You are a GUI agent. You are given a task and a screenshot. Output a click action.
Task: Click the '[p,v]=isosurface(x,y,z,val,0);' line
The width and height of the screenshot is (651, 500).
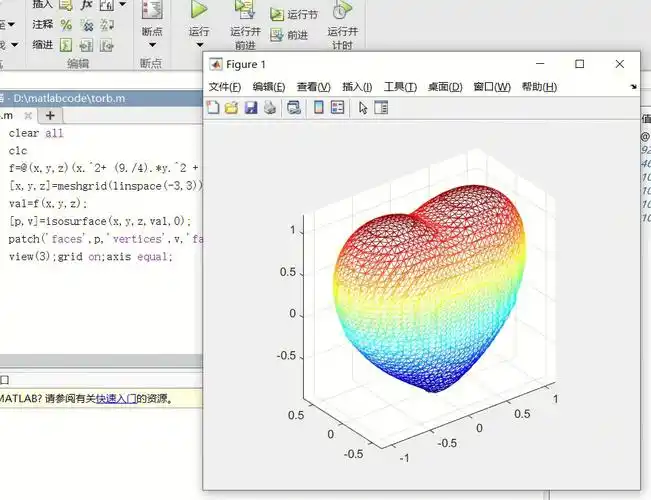(x=100, y=221)
